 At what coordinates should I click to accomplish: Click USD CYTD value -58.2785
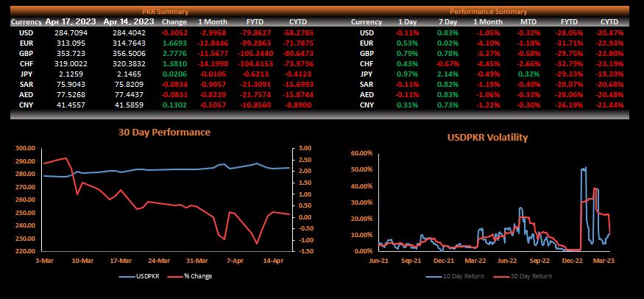297,32
